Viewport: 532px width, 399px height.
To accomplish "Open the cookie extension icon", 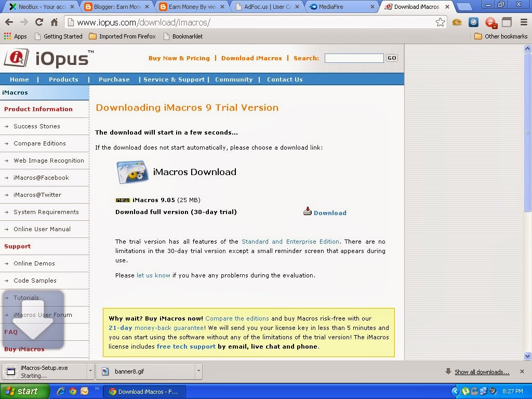I will (457, 22).
